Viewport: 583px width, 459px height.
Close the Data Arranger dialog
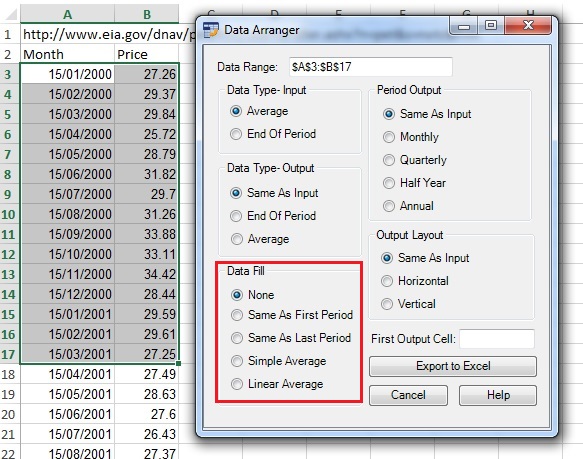[528, 26]
